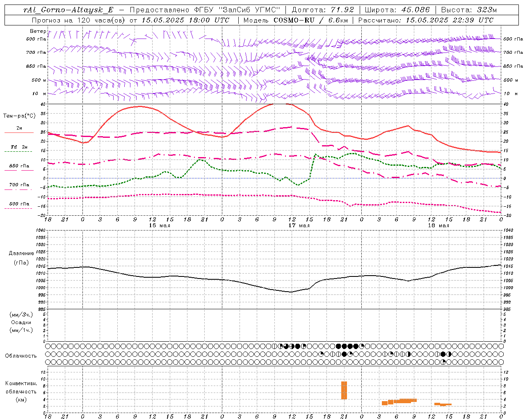Click the Облачность cloudiness label

21,356
